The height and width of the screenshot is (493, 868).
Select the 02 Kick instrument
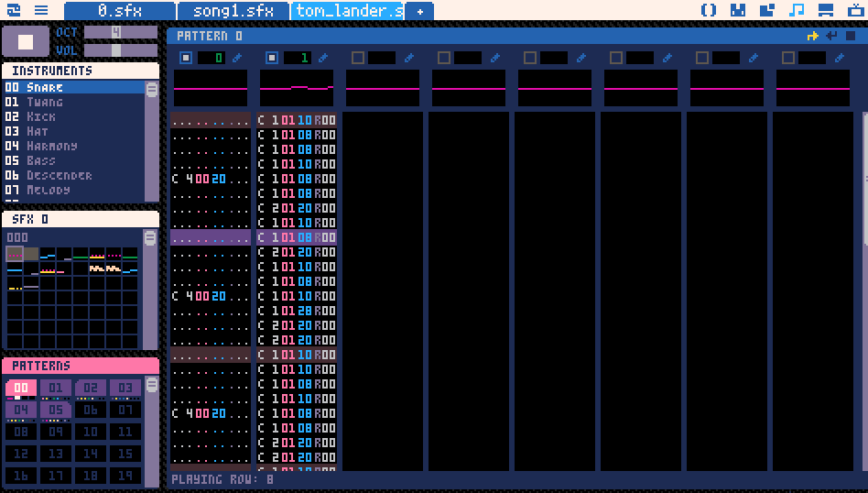pyautogui.click(x=74, y=116)
